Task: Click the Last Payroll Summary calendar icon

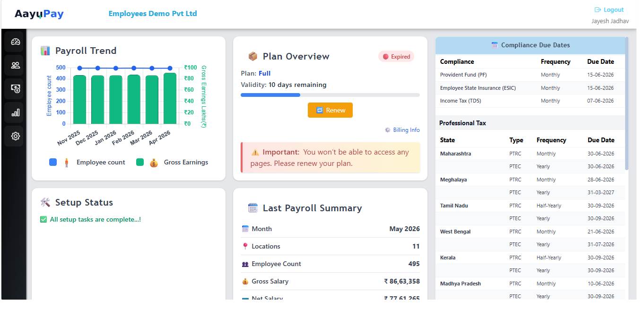Action: click(x=253, y=208)
